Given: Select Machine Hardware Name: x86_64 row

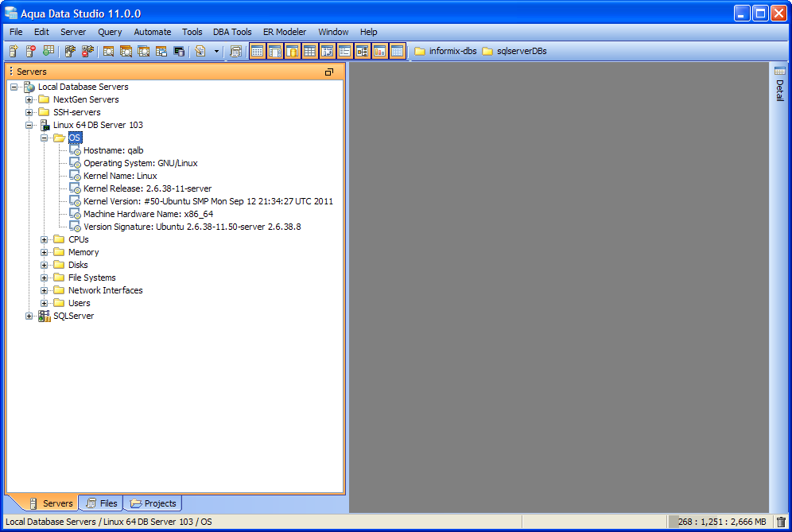Looking at the screenshot, I should coord(148,214).
